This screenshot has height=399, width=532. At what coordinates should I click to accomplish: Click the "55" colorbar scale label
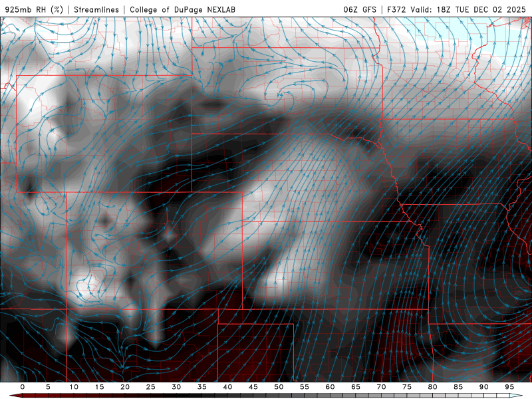click(305, 387)
